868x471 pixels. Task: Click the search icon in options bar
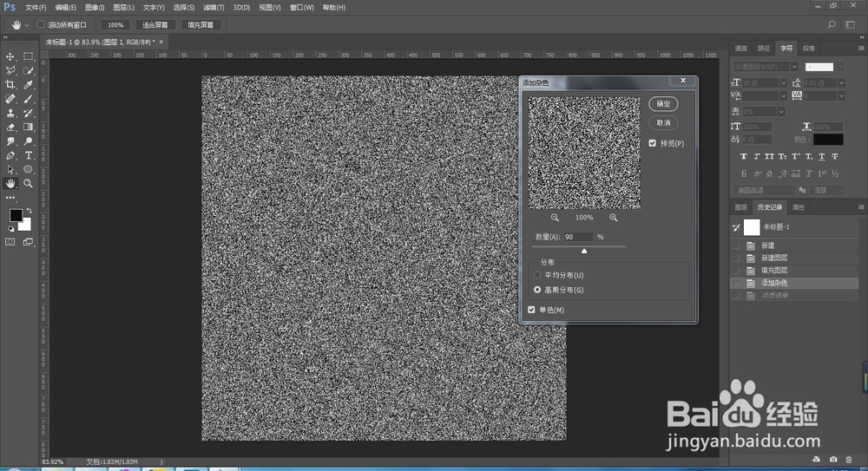point(832,25)
